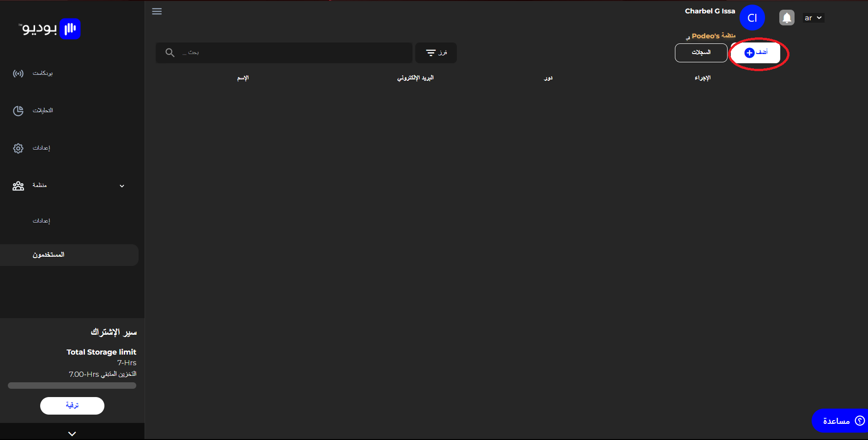Click the الإسم name column header
868x440 pixels.
(x=243, y=78)
